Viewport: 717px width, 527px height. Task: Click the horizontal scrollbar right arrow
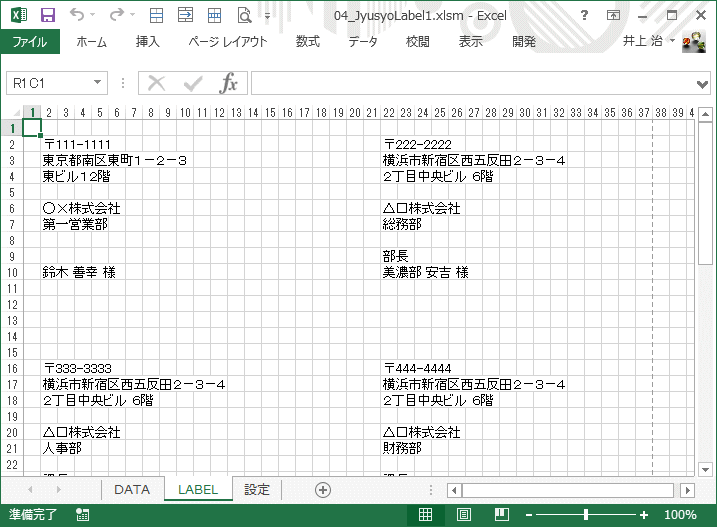click(687, 490)
